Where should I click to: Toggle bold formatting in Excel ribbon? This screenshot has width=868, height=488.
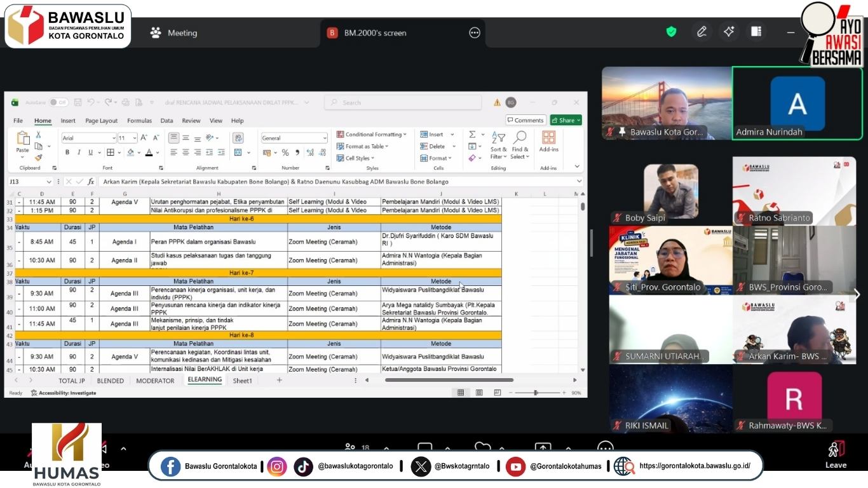click(x=67, y=152)
